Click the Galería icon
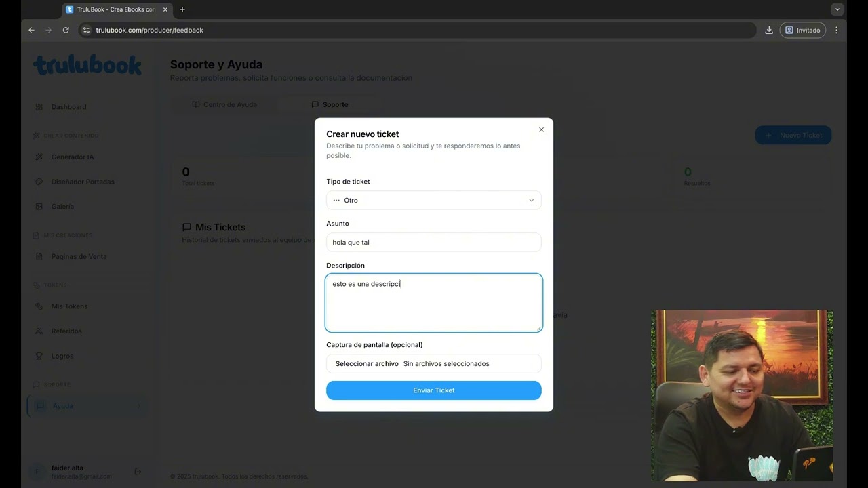This screenshot has width=868, height=488. pyautogui.click(x=39, y=207)
